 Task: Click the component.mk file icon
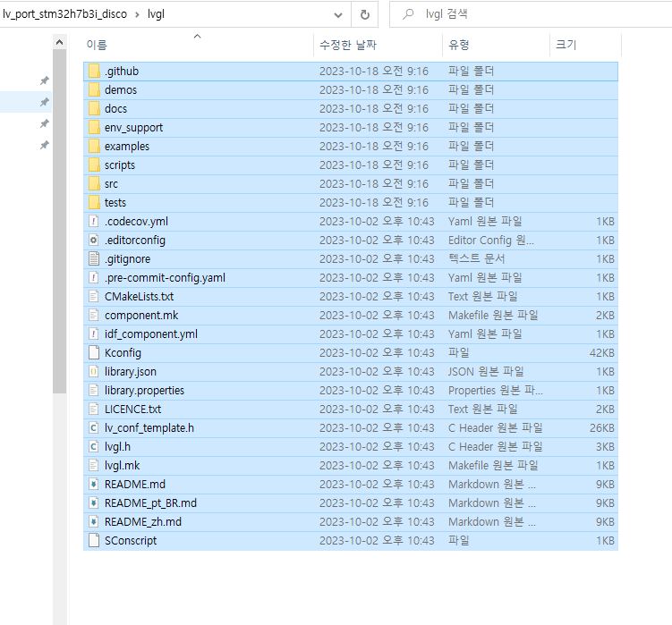coord(94,316)
